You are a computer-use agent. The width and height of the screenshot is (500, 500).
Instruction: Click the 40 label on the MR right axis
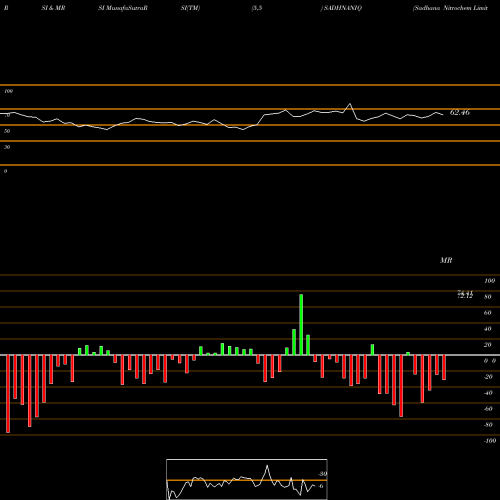pyautogui.click(x=488, y=329)
